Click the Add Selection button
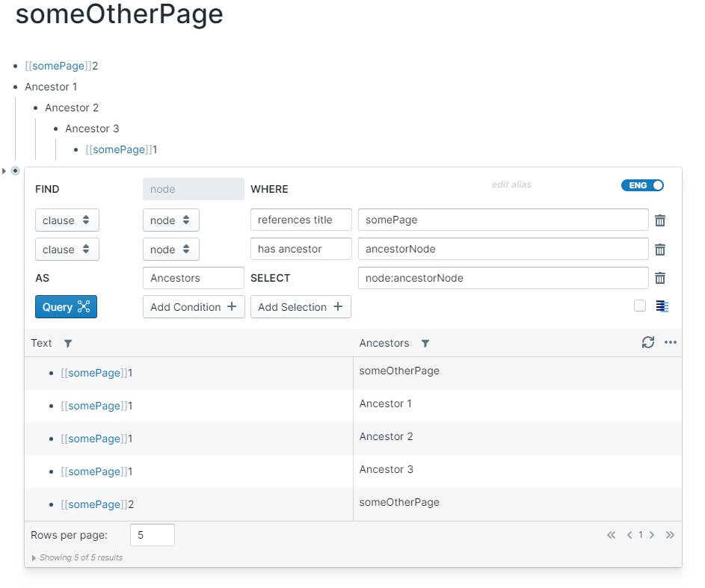 pyautogui.click(x=301, y=307)
